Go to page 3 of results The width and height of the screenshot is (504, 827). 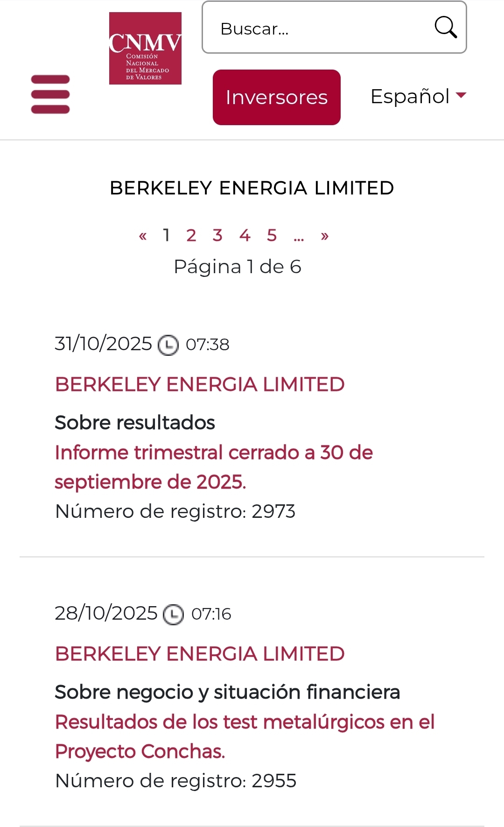[x=217, y=235]
